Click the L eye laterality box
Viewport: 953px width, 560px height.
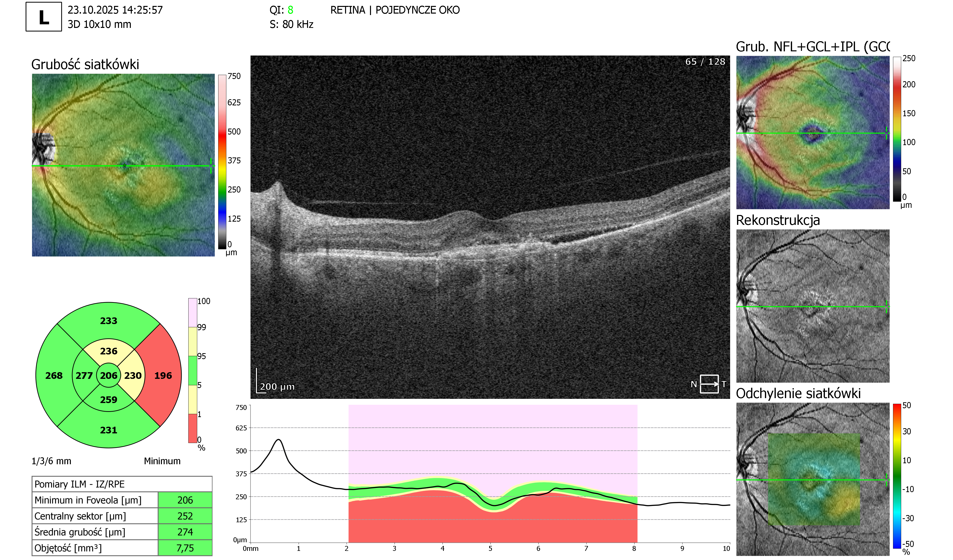43,17
